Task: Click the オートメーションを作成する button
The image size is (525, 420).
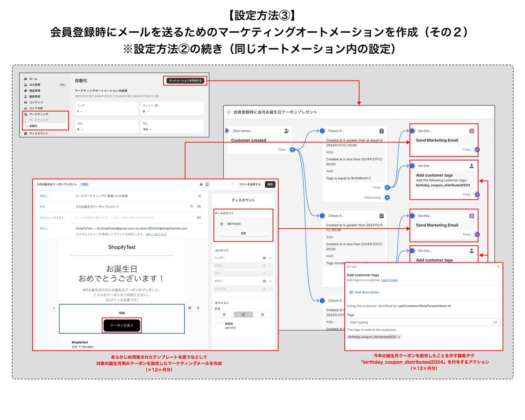Action: click(185, 80)
